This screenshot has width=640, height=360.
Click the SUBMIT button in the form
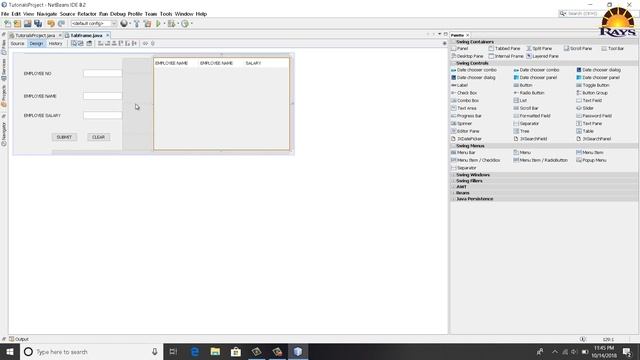(64, 137)
